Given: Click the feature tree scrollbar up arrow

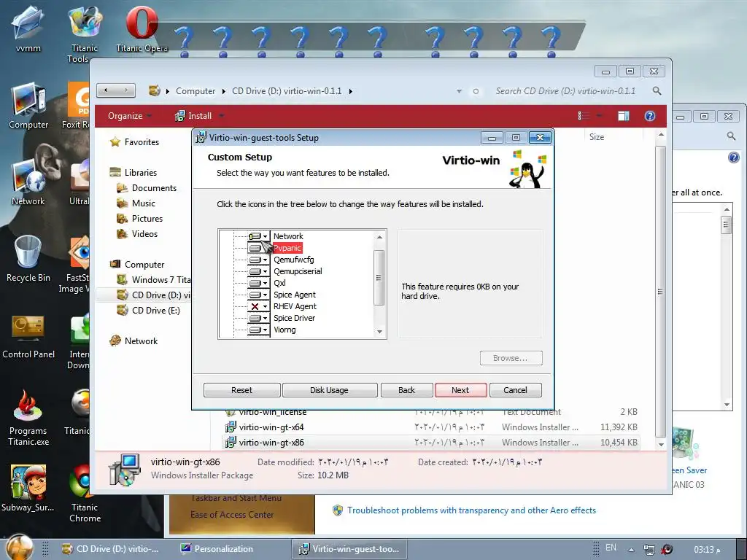Looking at the screenshot, I should pyautogui.click(x=379, y=237).
